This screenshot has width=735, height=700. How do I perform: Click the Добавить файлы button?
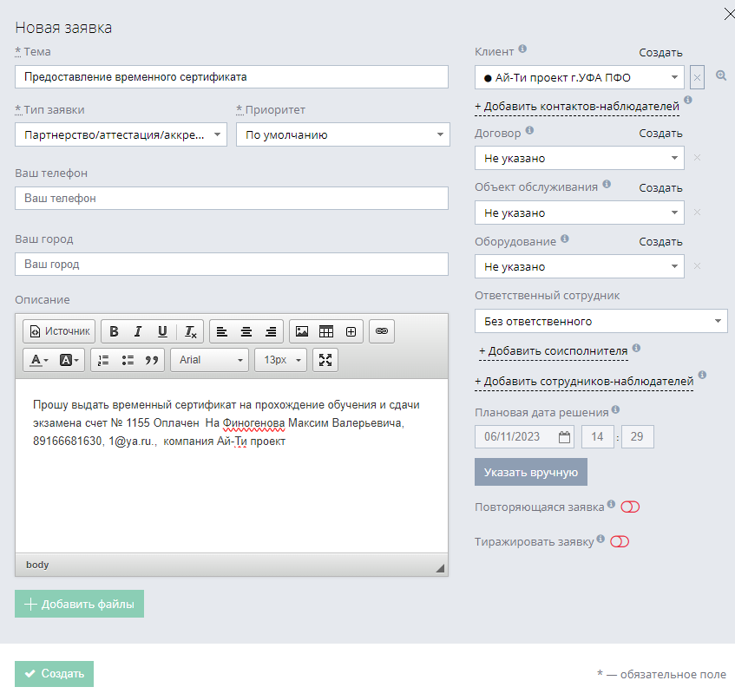point(79,604)
